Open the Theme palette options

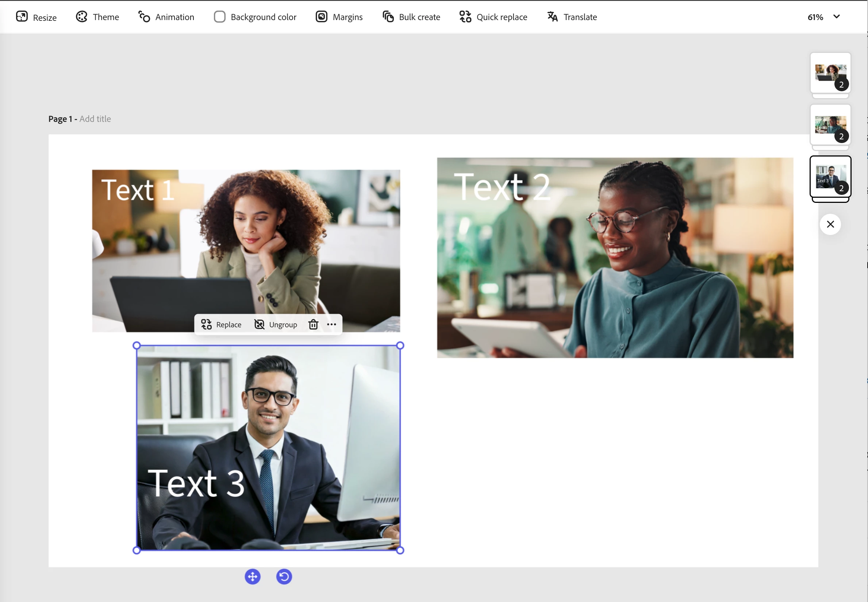click(97, 17)
